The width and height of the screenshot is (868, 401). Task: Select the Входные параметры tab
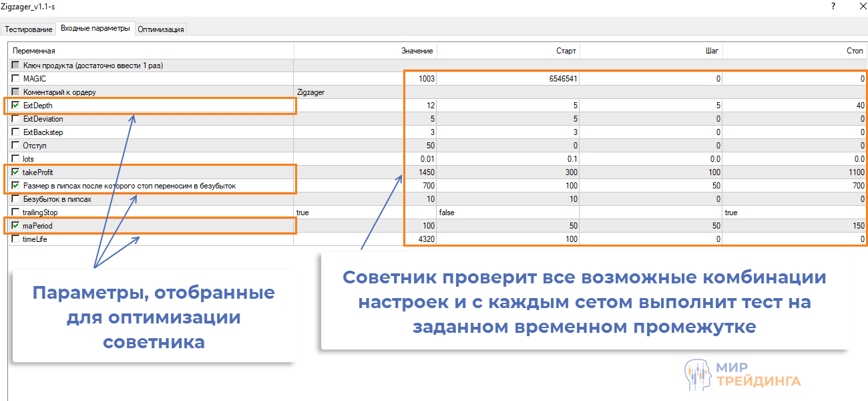[95, 29]
